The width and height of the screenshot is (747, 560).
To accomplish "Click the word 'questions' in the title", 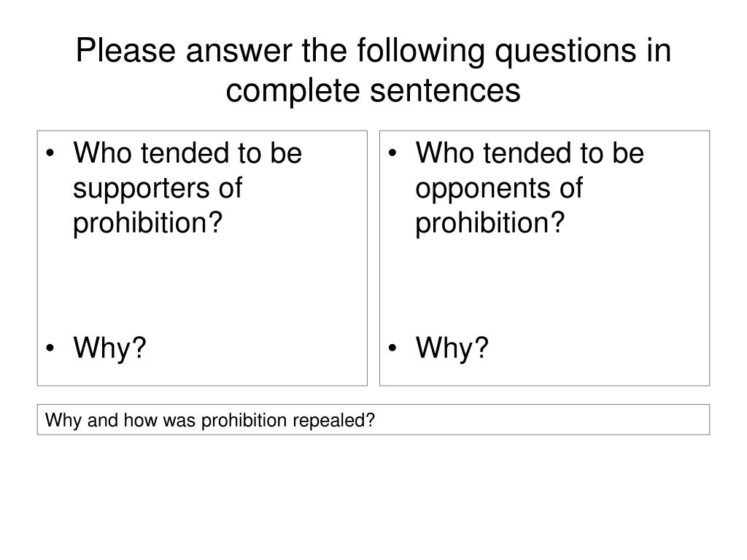I will (x=565, y=52).
